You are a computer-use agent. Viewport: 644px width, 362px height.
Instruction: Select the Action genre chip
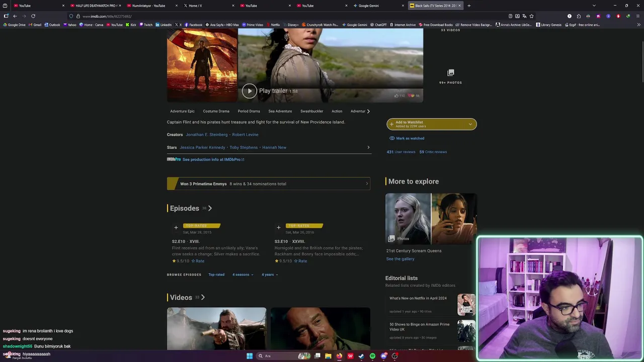(x=337, y=111)
